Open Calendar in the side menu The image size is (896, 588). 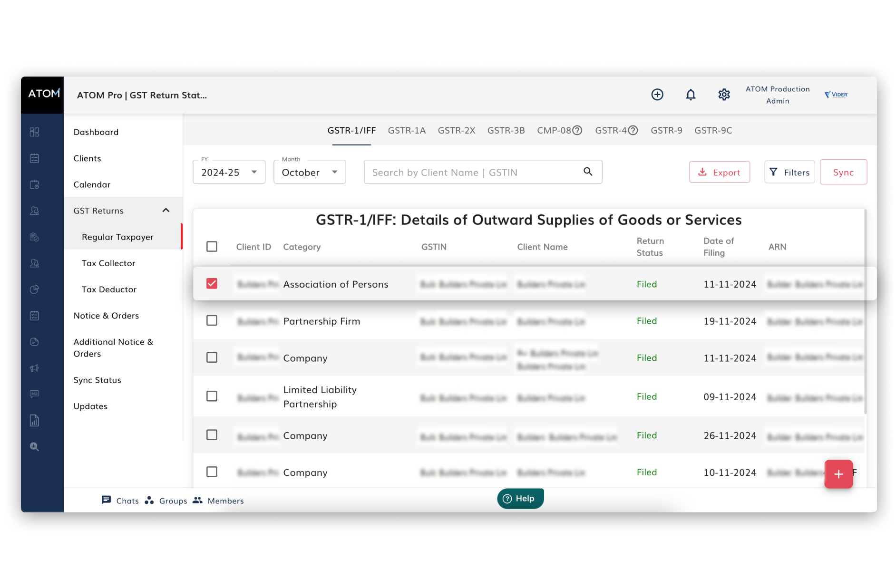tap(92, 184)
